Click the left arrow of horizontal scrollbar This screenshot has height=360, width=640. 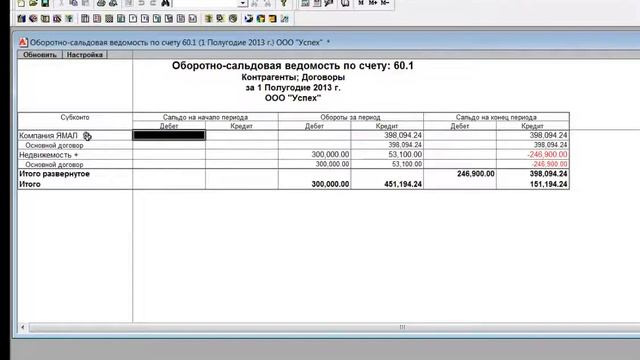click(x=23, y=327)
